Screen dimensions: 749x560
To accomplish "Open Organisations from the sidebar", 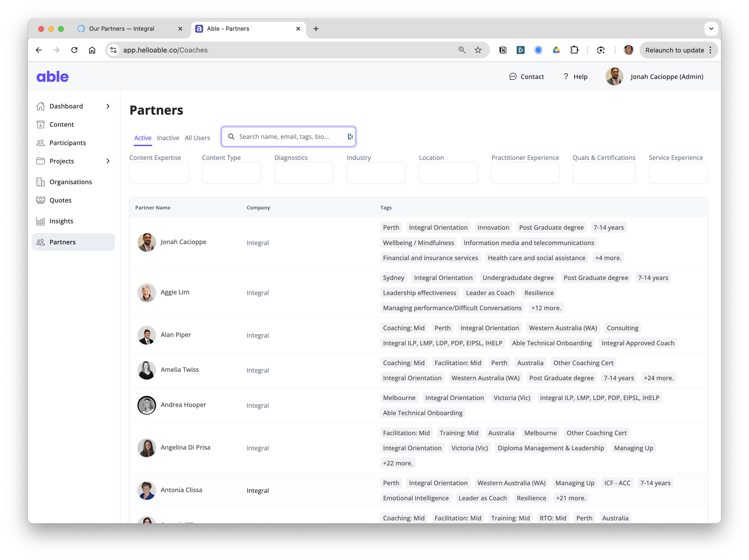I will pyautogui.click(x=71, y=182).
